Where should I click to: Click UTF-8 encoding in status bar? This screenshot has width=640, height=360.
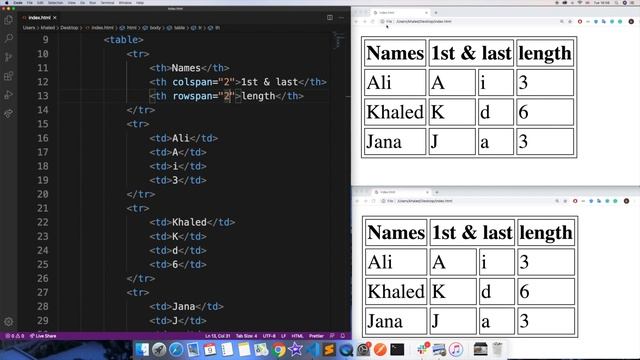coord(269,336)
